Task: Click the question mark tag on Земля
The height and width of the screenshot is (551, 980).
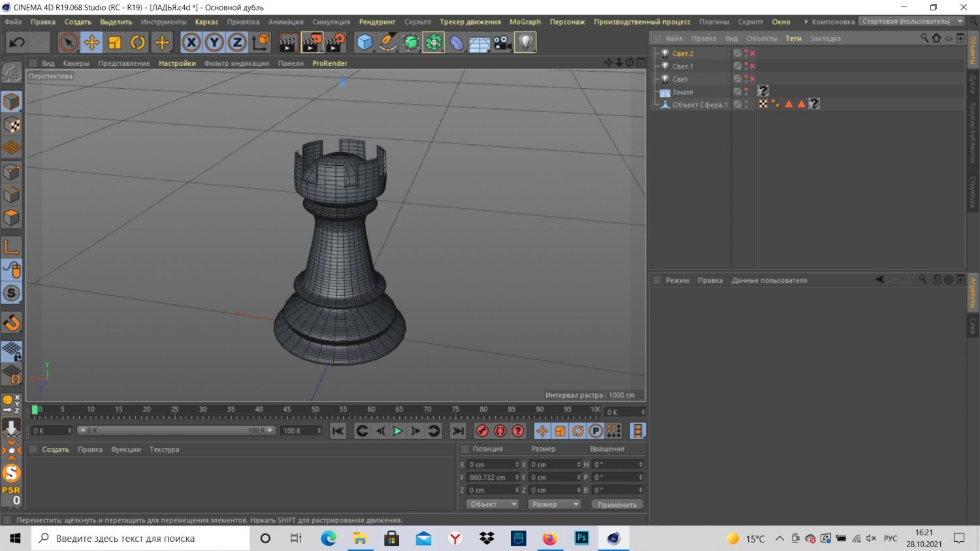Action: 763,91
